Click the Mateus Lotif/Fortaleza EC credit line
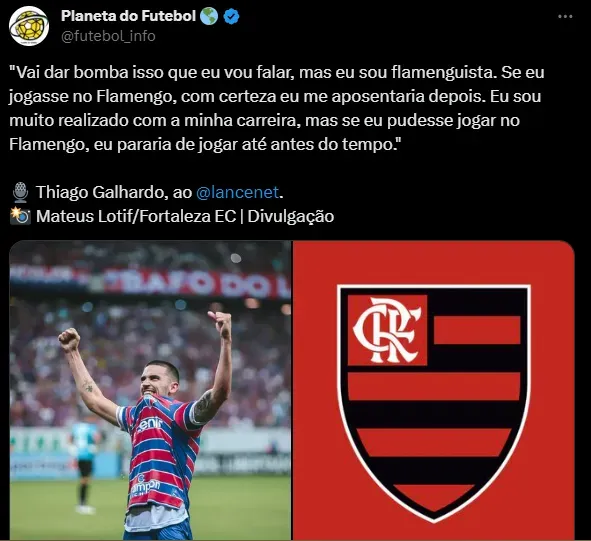The height and width of the screenshot is (541, 591). 185,216
